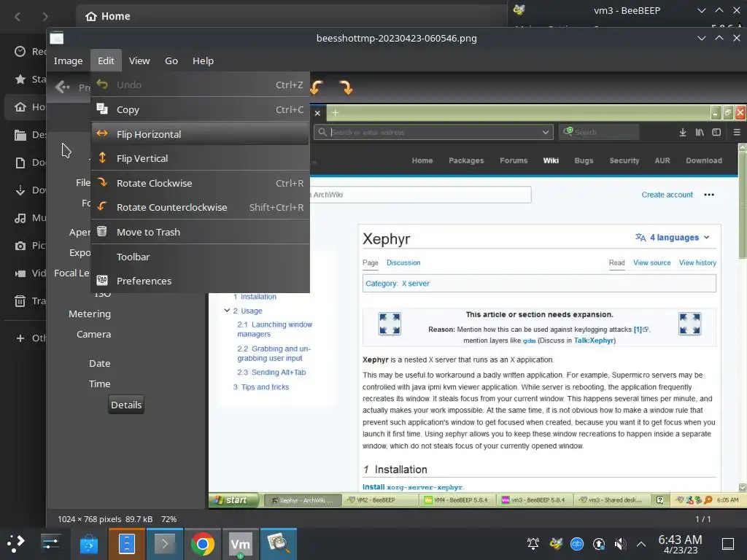Click volume muted icon in system tray

[x=620, y=544]
